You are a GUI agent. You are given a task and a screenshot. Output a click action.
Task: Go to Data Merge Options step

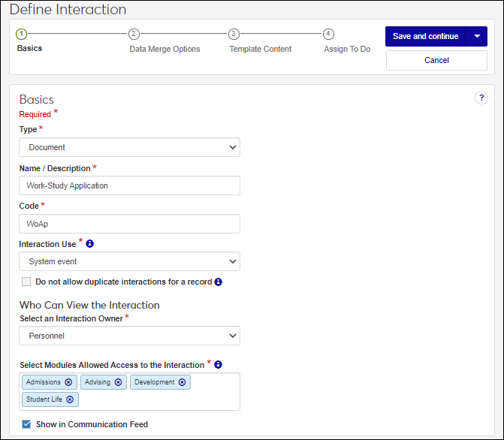coord(134,35)
